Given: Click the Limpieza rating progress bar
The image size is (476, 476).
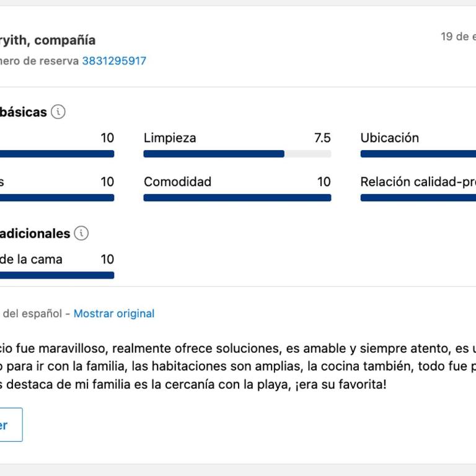Looking at the screenshot, I should tap(237, 154).
